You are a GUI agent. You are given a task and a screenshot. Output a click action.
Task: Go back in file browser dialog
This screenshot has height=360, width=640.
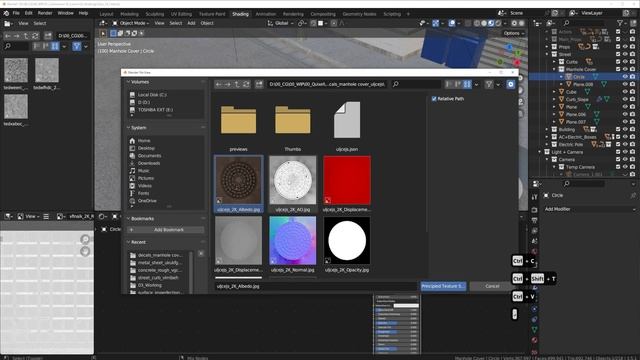[x=219, y=84]
